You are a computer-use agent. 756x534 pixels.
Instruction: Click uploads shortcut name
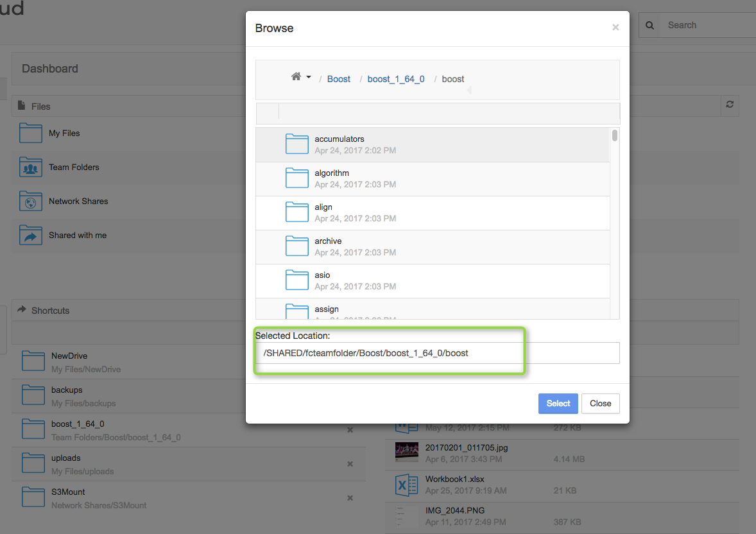(x=66, y=458)
